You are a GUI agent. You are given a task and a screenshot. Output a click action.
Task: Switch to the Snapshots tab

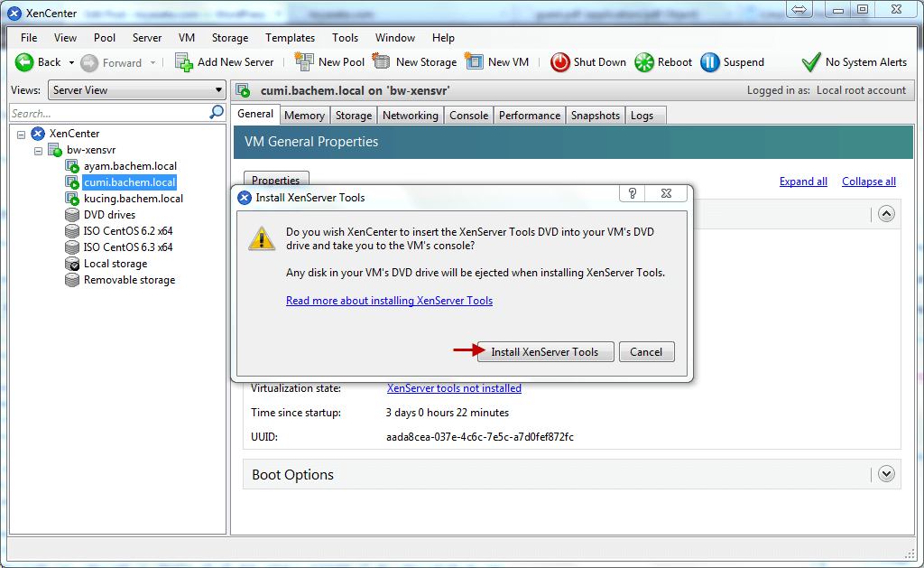596,116
